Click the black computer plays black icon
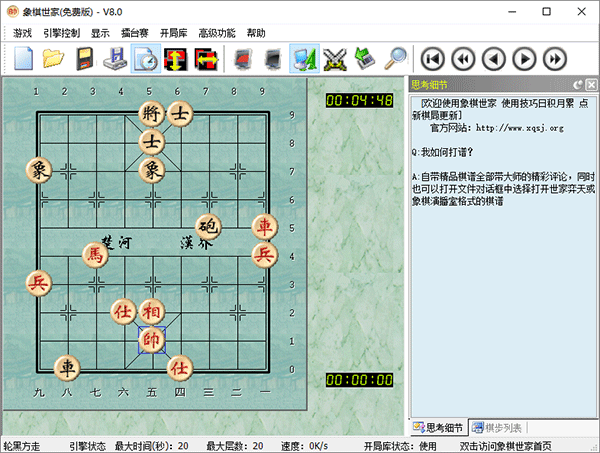Screen dimensions: 600x453 click(x=273, y=59)
